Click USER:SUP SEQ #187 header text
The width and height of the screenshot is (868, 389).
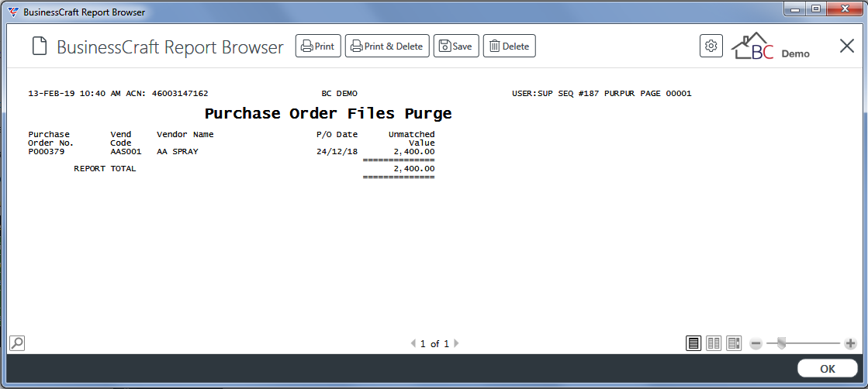(x=555, y=94)
